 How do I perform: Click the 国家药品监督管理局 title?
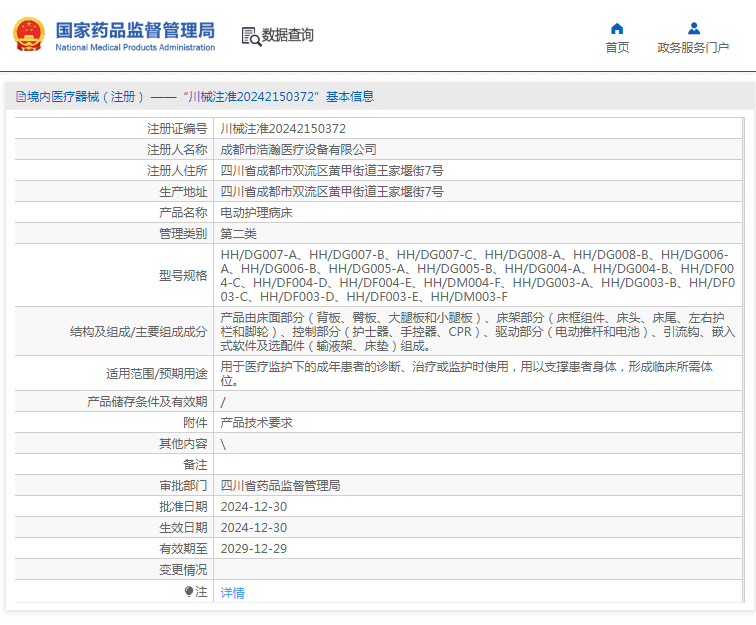pos(135,30)
